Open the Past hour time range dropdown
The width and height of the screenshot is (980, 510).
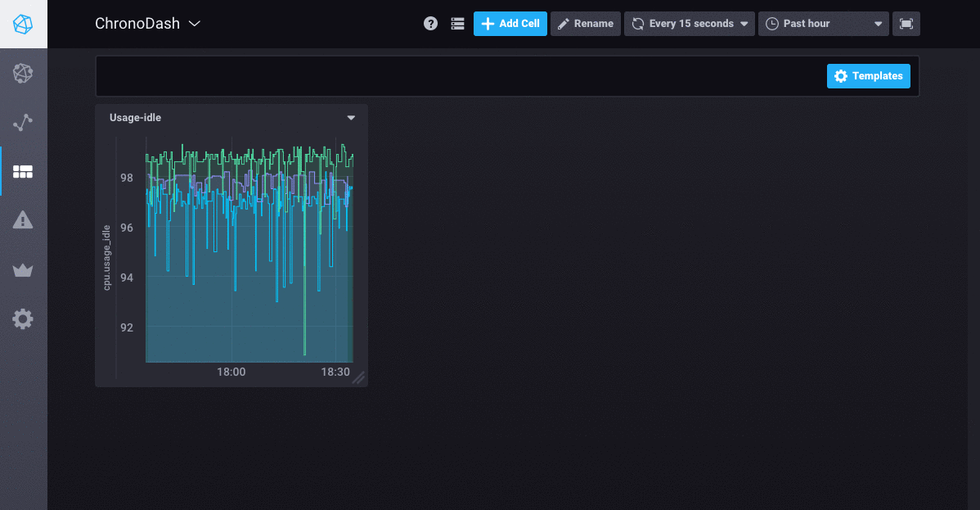pos(823,24)
